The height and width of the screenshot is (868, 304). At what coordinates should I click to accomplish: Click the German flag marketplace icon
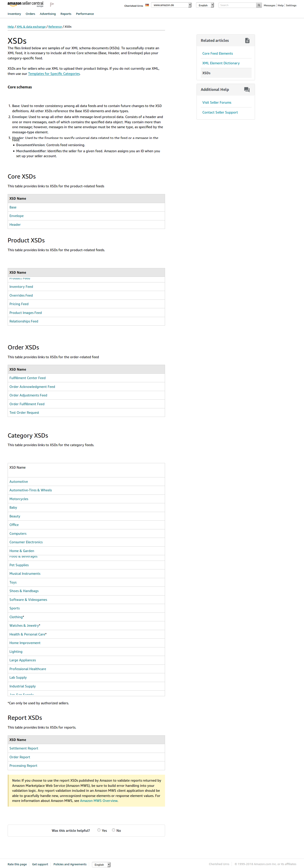[147, 5]
